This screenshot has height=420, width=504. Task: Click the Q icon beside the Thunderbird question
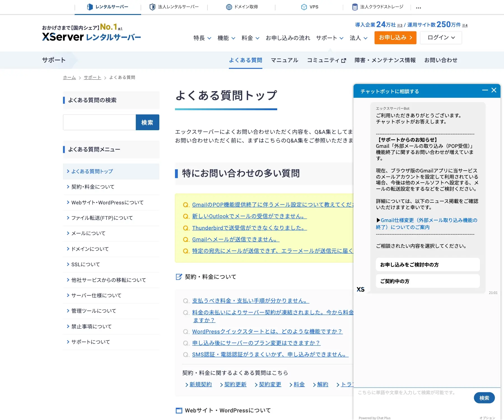(x=186, y=228)
